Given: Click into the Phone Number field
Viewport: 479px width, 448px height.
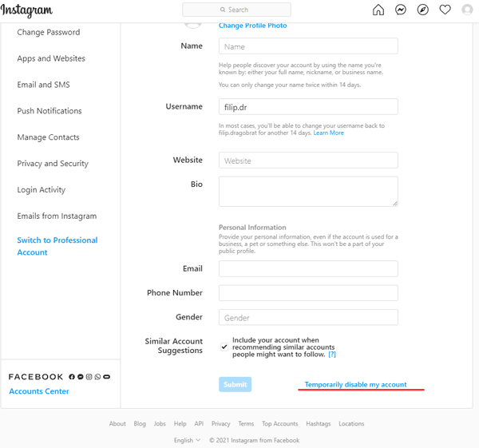Looking at the screenshot, I should click(x=308, y=293).
